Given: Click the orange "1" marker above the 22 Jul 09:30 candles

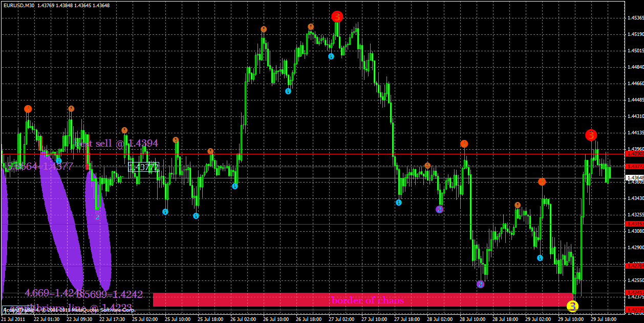Looking at the screenshot, I should pos(71,108).
